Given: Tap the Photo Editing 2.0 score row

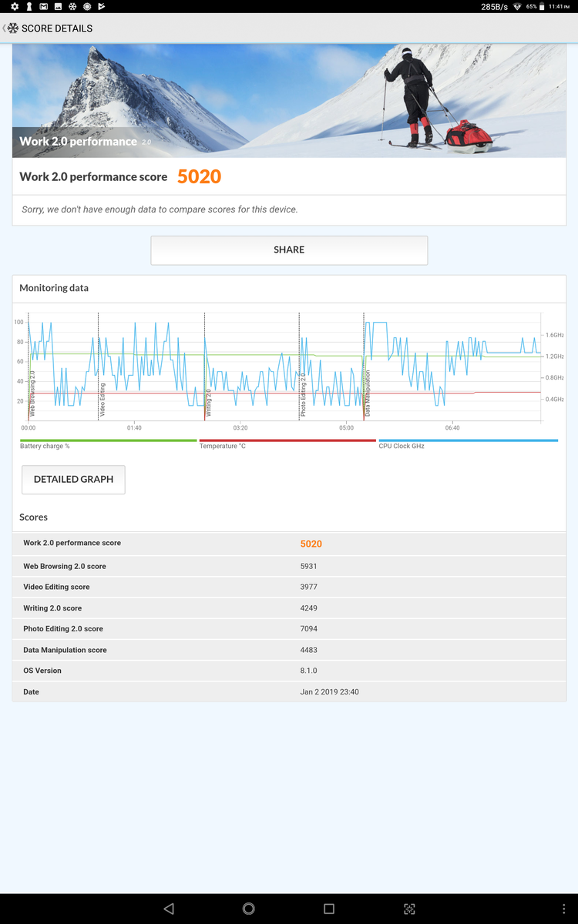Looking at the screenshot, I should pyautogui.click(x=289, y=628).
